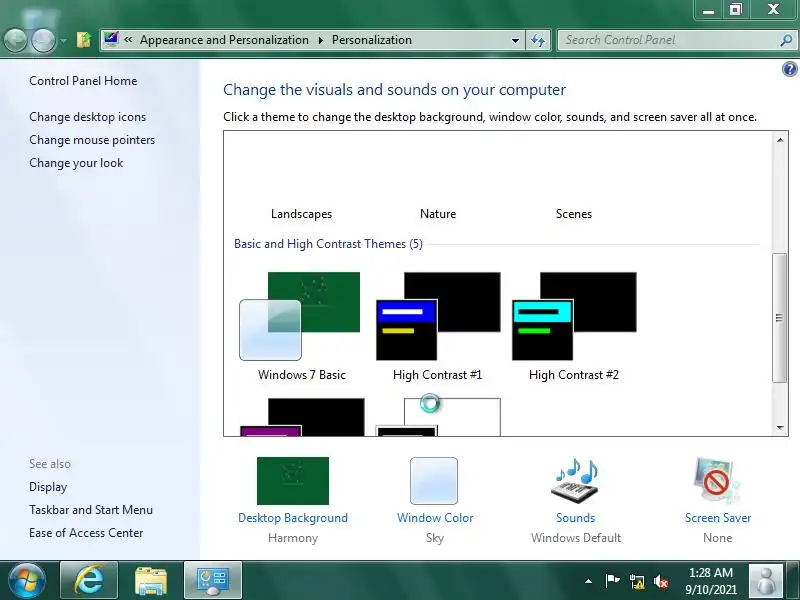The height and width of the screenshot is (600, 800).
Task: Click the Control Panel taskbar button
Action: pyautogui.click(x=213, y=580)
